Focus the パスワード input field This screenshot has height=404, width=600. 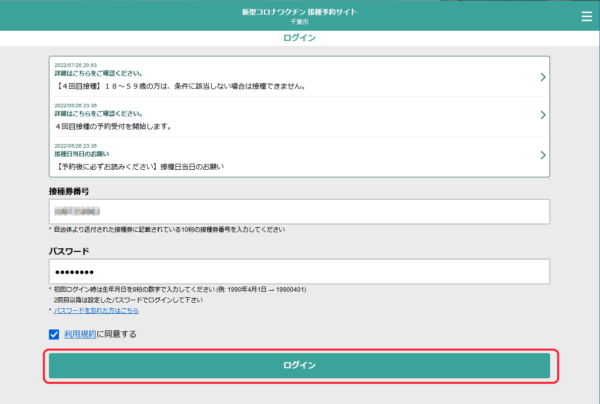pos(299,272)
